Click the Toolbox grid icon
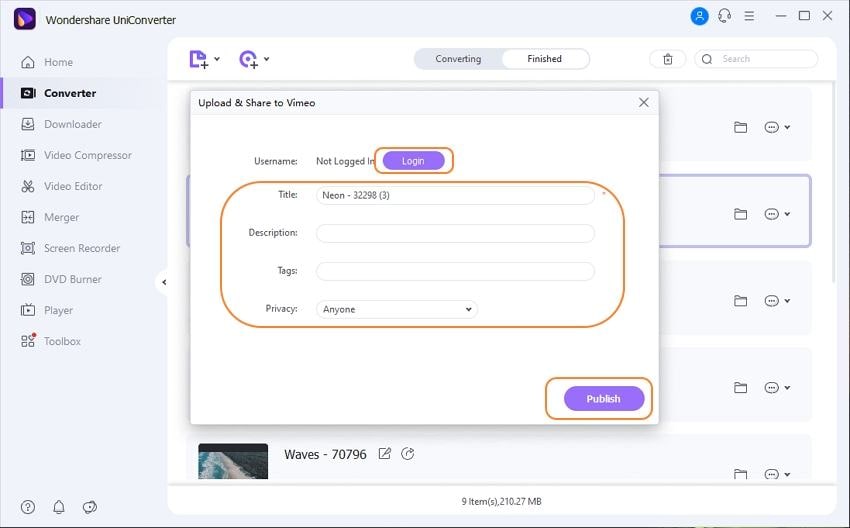The height and width of the screenshot is (528, 850). click(28, 341)
